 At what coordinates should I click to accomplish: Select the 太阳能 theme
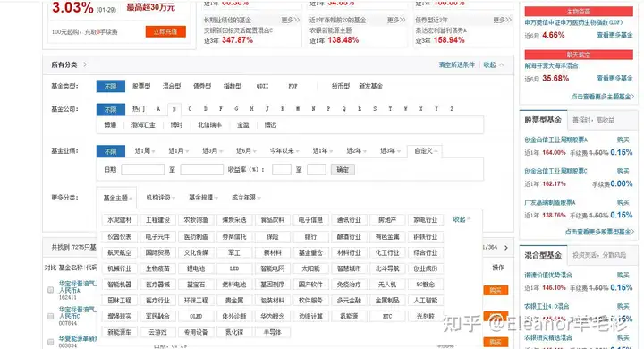point(311,268)
